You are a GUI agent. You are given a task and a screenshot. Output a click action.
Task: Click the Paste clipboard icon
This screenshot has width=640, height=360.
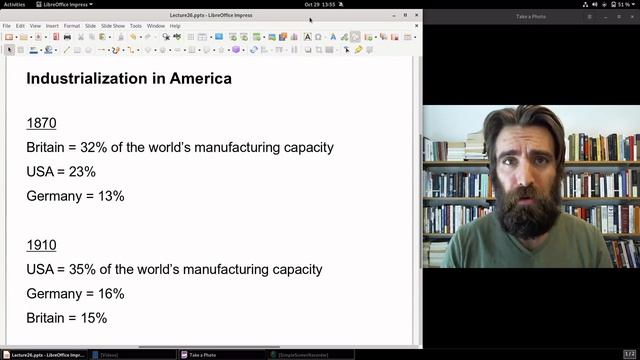102,37
